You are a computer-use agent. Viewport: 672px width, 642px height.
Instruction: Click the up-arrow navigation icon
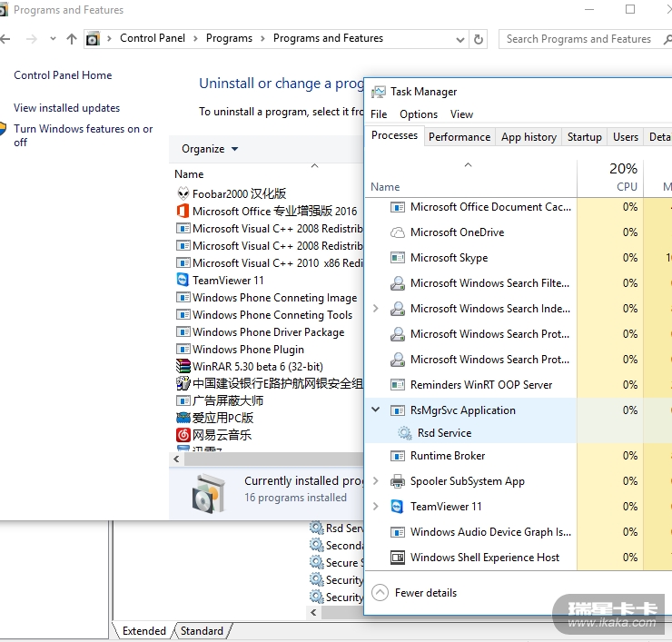[x=72, y=39]
